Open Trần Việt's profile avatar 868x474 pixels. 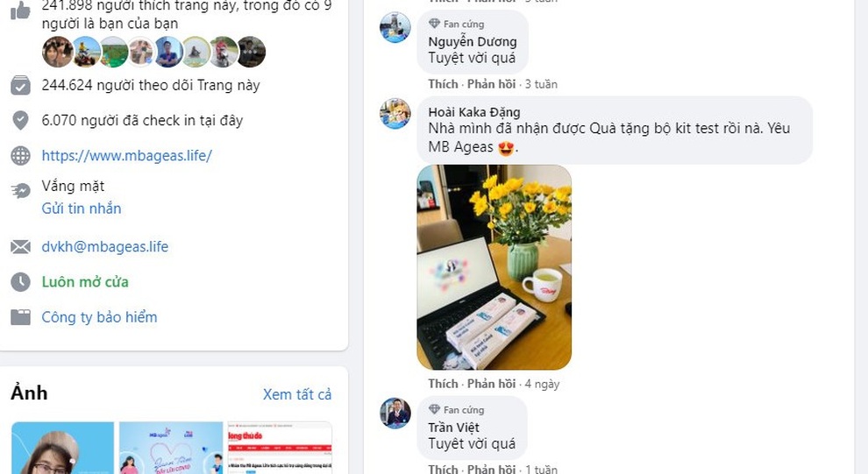tap(395, 414)
